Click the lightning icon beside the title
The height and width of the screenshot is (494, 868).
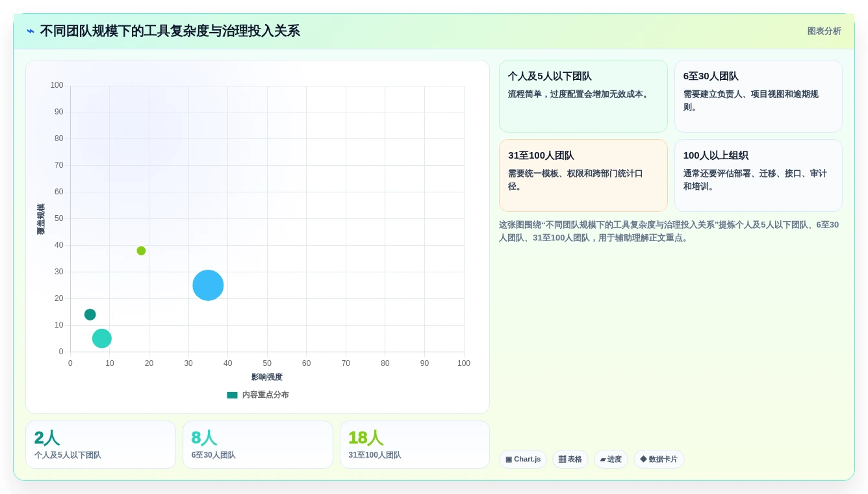[x=31, y=31]
